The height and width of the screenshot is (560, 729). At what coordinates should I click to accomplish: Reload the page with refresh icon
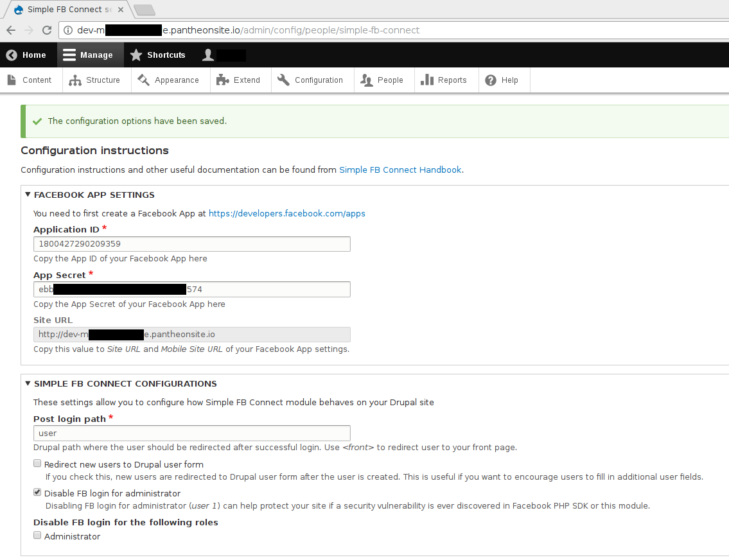46,30
